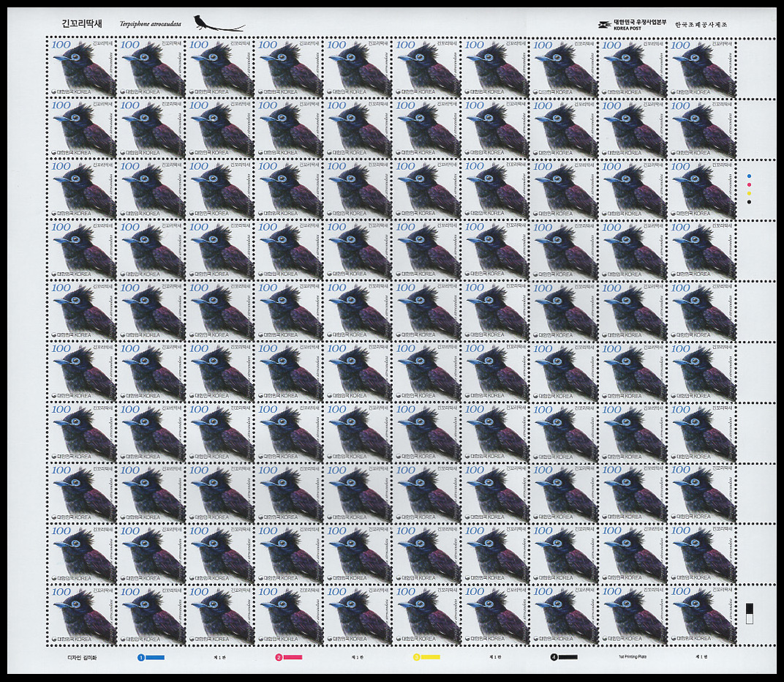Select the magenta color bar beside circle 2

tap(293, 657)
